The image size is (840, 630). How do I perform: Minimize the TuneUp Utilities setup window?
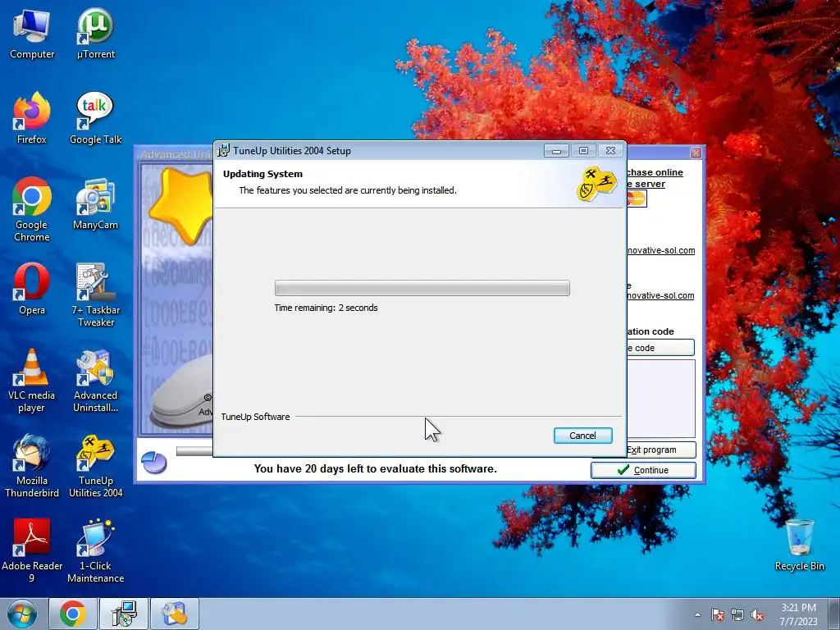point(557,151)
